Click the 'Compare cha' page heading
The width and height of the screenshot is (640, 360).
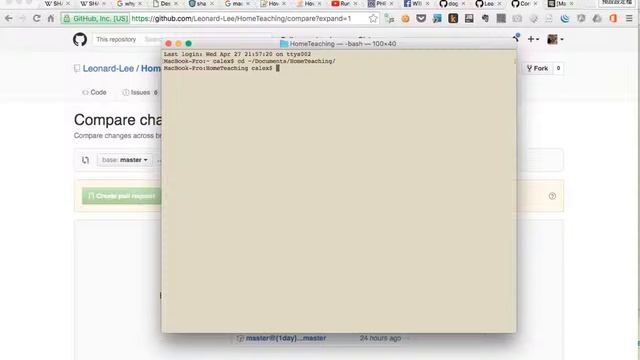coord(118,120)
